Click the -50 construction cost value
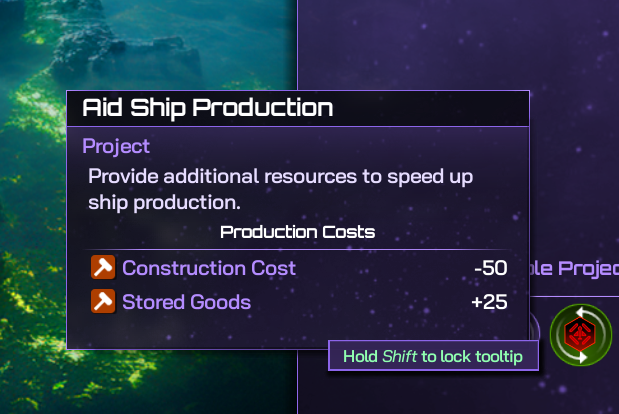 click(x=490, y=268)
